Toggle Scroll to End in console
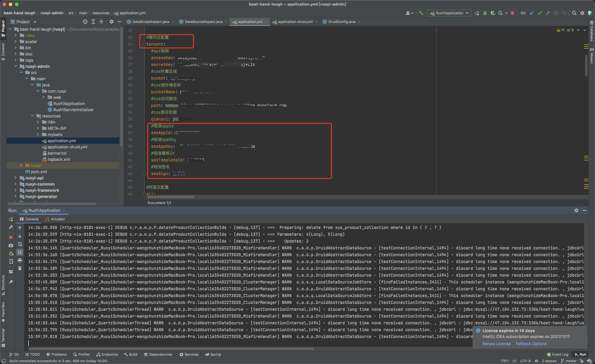 [20, 252]
